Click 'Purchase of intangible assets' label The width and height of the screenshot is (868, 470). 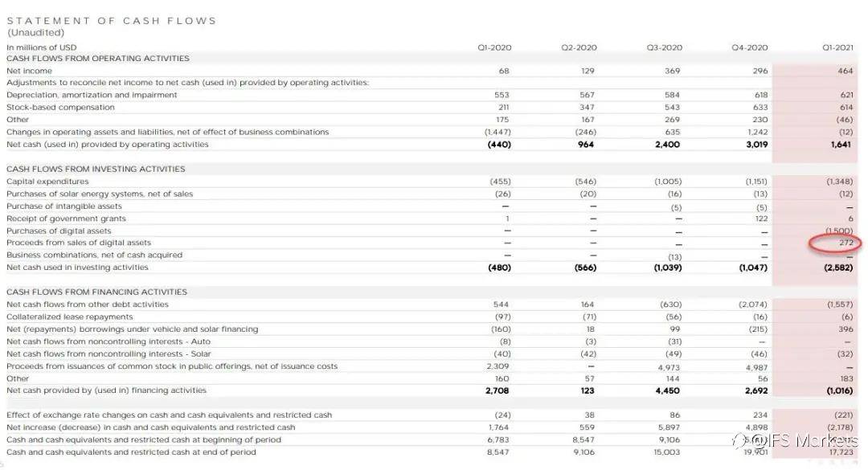coord(64,206)
